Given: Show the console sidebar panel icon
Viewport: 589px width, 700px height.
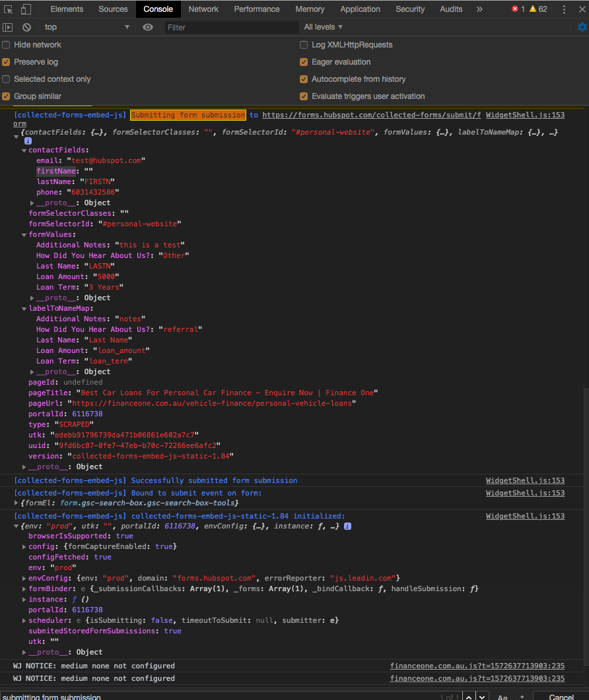Looking at the screenshot, I should [x=8, y=27].
